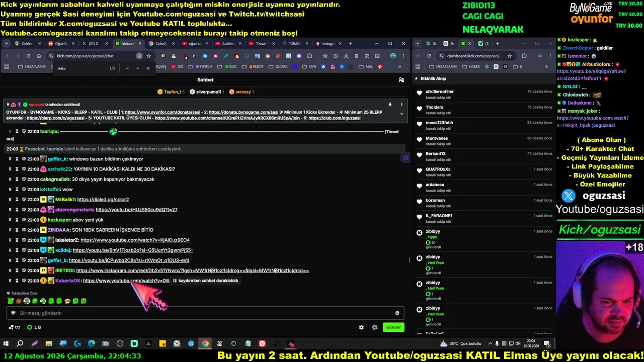This screenshot has width=644, height=362.
Task: Open the QUORA bookmarks folder
Action: point(279,66)
